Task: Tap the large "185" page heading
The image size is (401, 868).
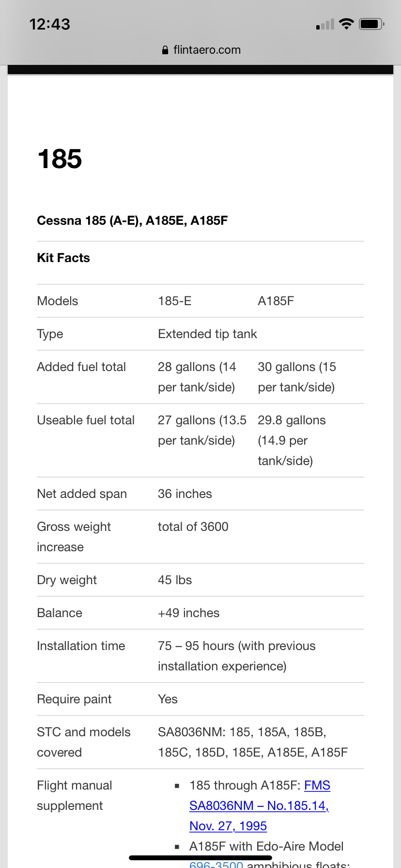Action: pyautogui.click(x=60, y=159)
